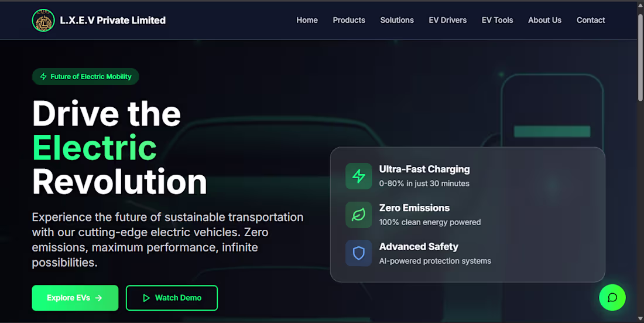Screen dimensions: 644x323
Task: Click the page vertical scrollbar thumb
Action: click(640, 57)
